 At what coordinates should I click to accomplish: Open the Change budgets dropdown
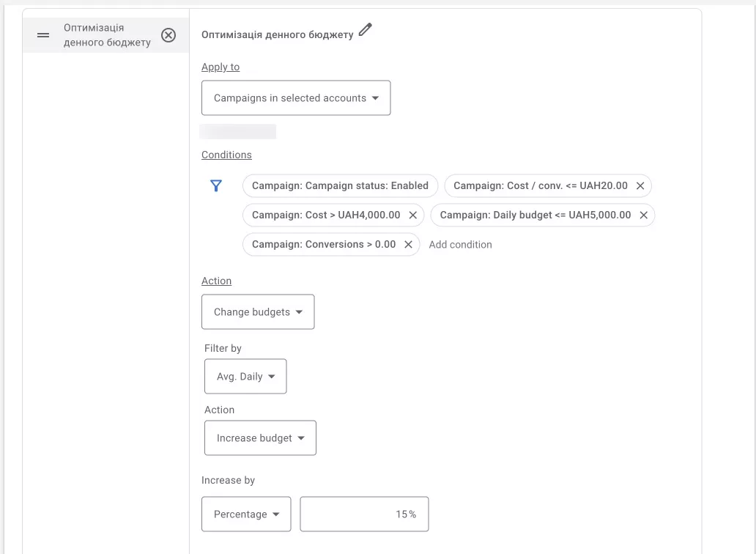coord(258,312)
